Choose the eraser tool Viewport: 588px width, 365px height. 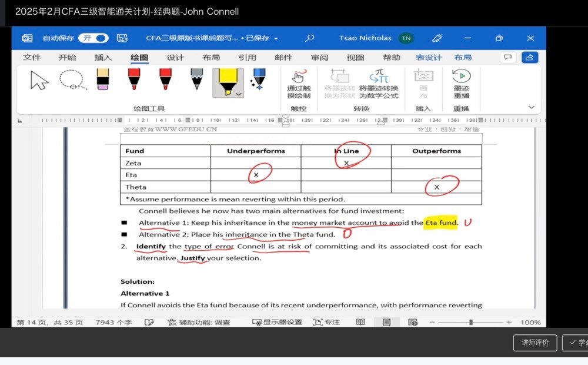(103, 79)
